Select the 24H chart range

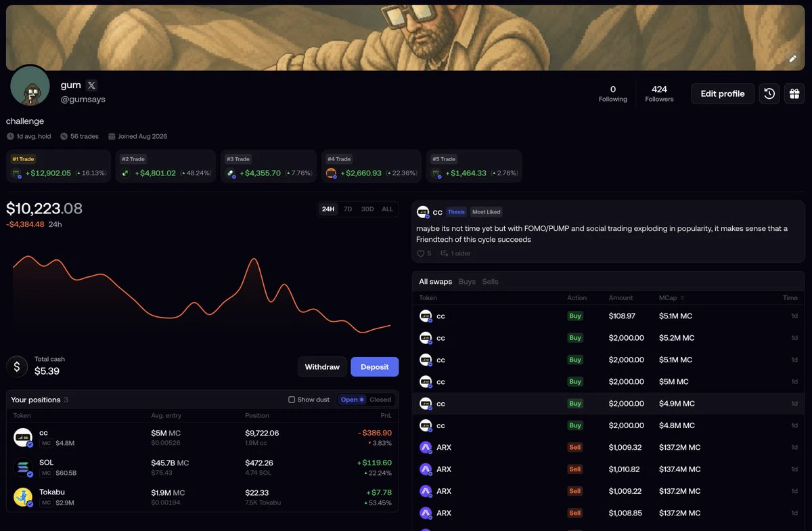pyautogui.click(x=328, y=209)
